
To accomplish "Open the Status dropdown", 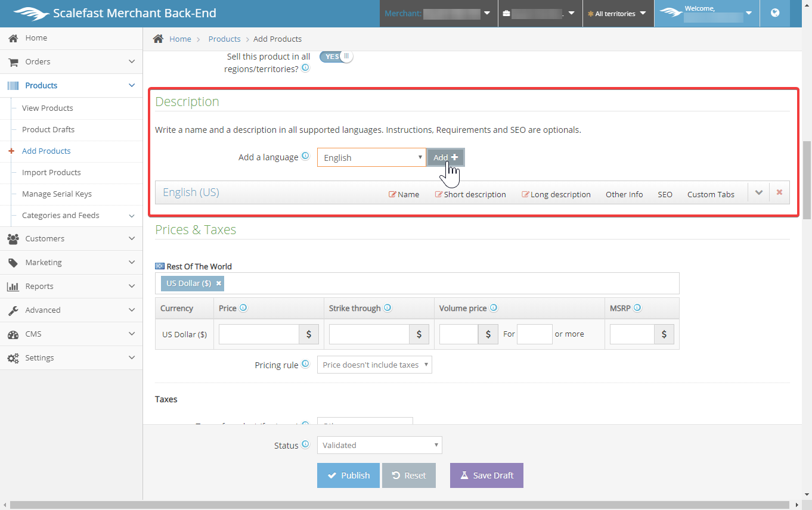I will click(x=379, y=445).
